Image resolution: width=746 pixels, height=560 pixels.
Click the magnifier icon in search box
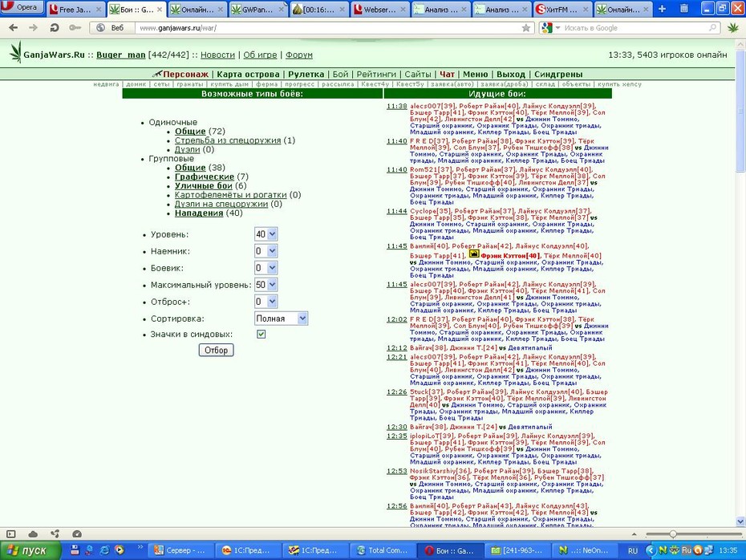tap(712, 27)
